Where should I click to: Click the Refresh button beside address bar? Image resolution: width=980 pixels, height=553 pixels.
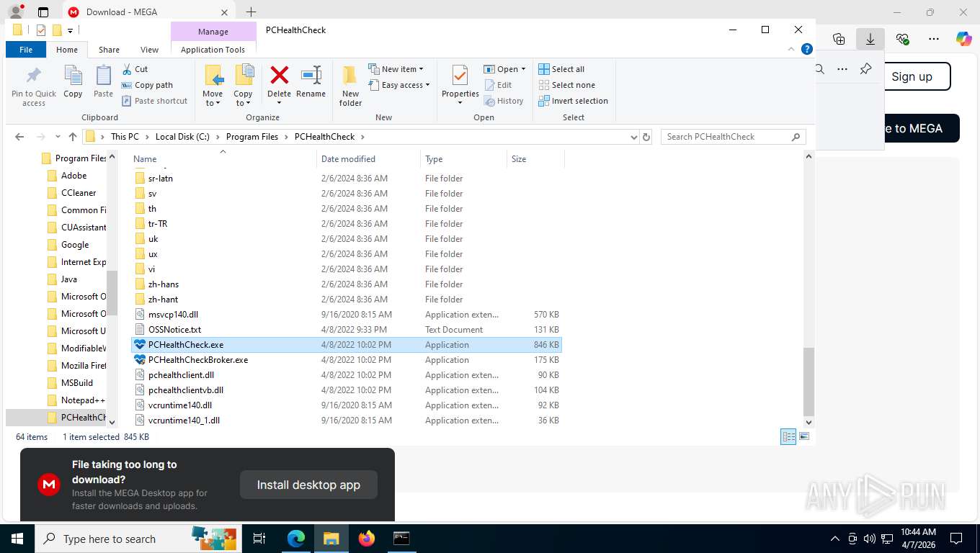click(x=646, y=137)
